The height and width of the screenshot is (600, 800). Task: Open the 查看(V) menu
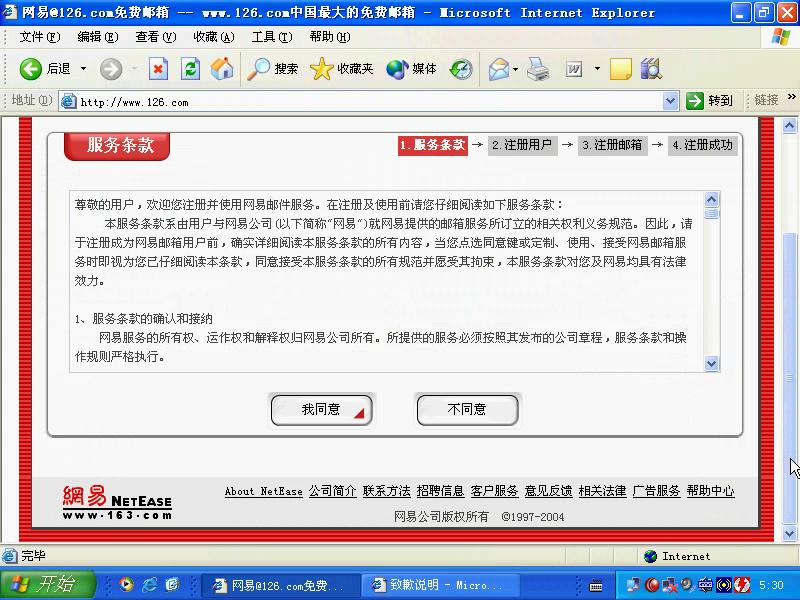coord(156,37)
